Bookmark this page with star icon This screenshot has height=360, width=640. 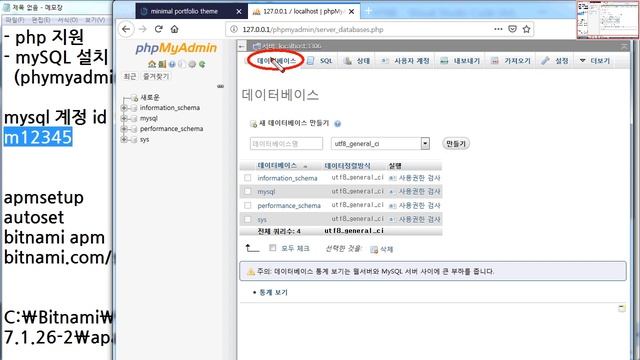coord(527,29)
